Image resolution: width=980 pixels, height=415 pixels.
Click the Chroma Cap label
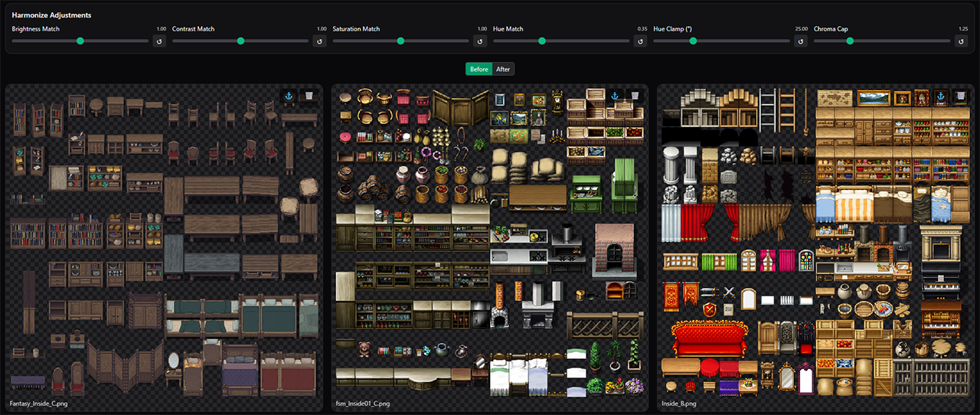(831, 29)
